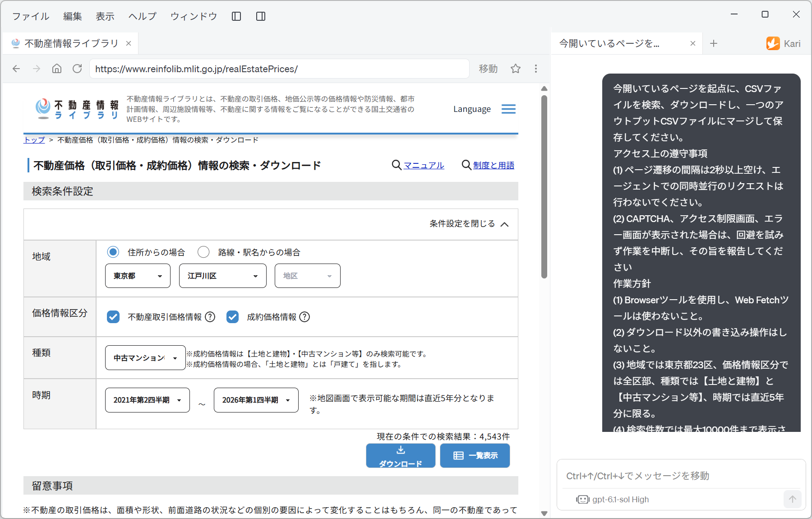Send message with the up-arrow button
This screenshot has height=519, width=812.
click(x=793, y=499)
